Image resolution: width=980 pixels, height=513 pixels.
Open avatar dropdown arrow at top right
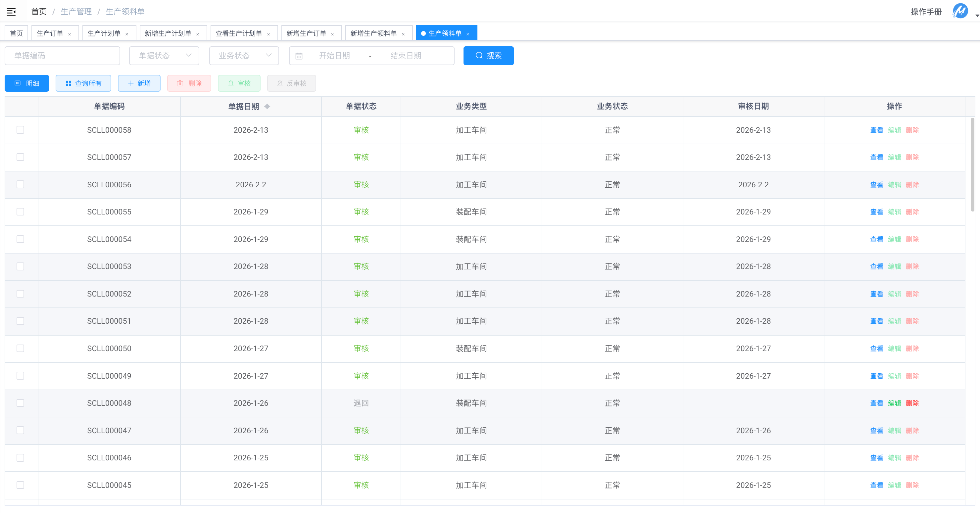pos(977,16)
